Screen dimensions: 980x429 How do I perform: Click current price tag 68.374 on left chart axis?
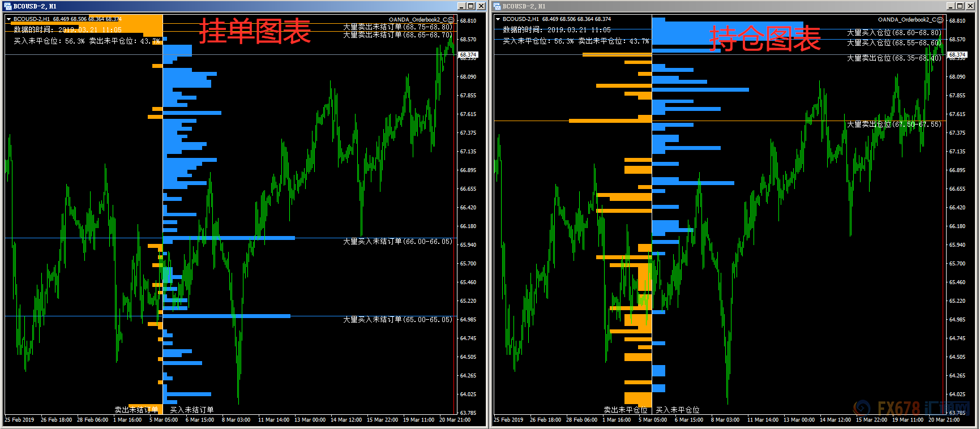click(468, 55)
